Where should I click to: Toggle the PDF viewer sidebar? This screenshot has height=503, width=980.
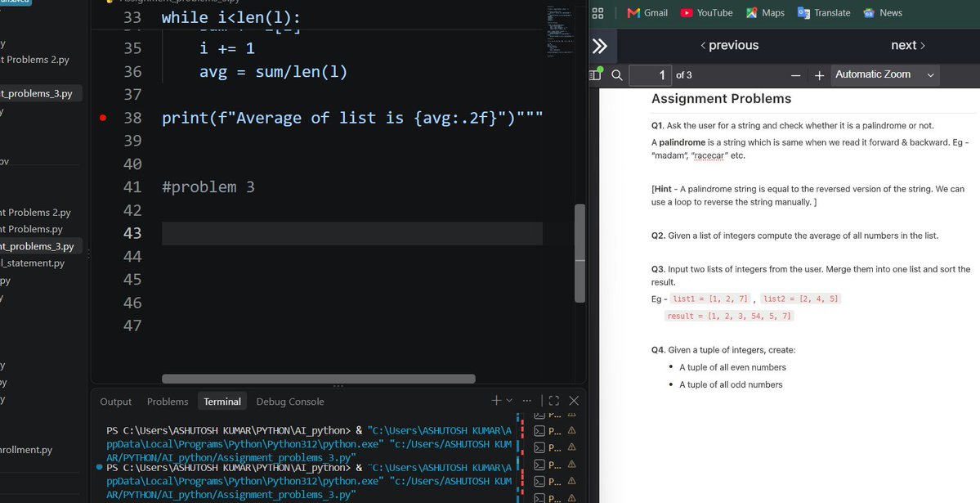pos(596,74)
